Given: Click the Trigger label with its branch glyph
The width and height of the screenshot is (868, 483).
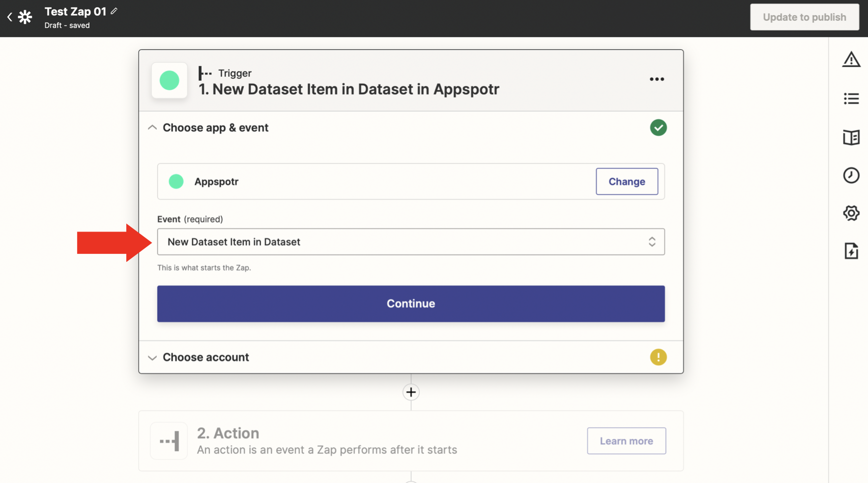Looking at the screenshot, I should [225, 73].
